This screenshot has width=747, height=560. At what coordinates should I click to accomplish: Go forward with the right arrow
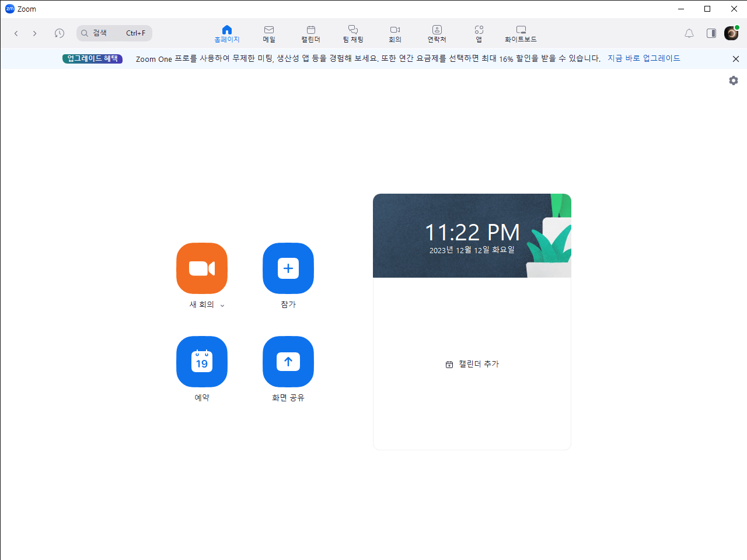pyautogui.click(x=35, y=33)
